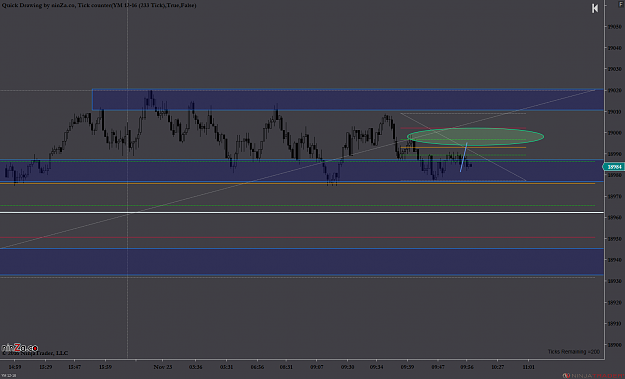Click the 15:29 time label
This screenshot has height=379, width=625.
click(45, 367)
